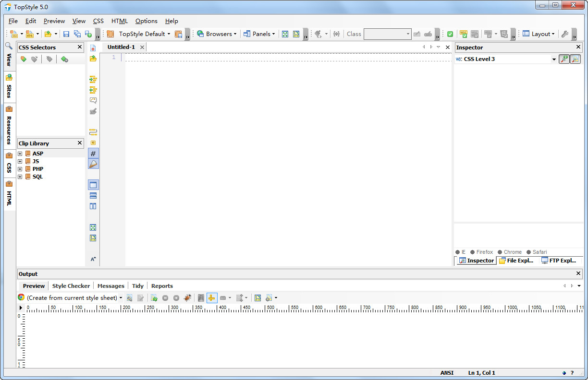Screen dimensions: 588x380
Task: Click the close document icon in editor gutter
Action: (x=93, y=48)
